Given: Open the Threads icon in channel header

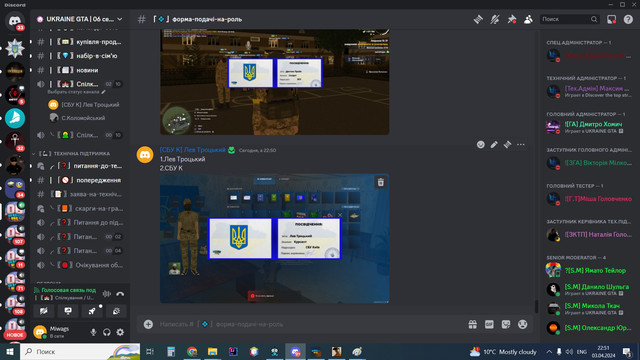Looking at the screenshot, I should coord(478,19).
